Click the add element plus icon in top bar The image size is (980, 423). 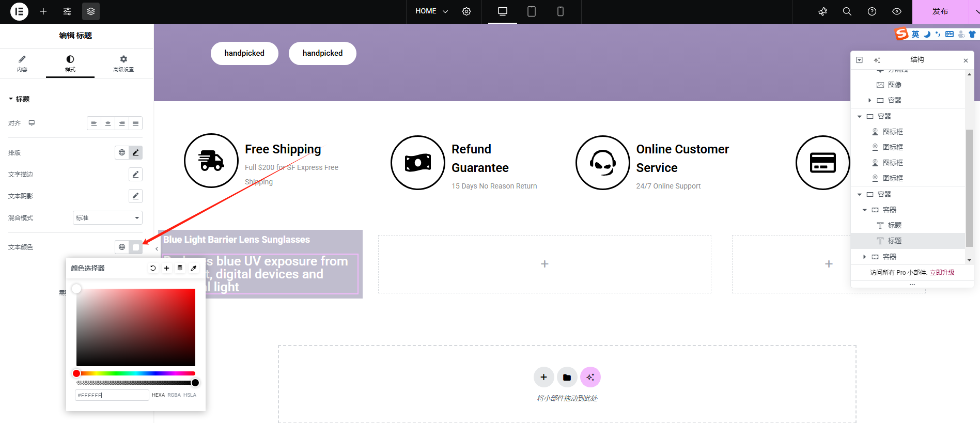click(x=43, y=11)
